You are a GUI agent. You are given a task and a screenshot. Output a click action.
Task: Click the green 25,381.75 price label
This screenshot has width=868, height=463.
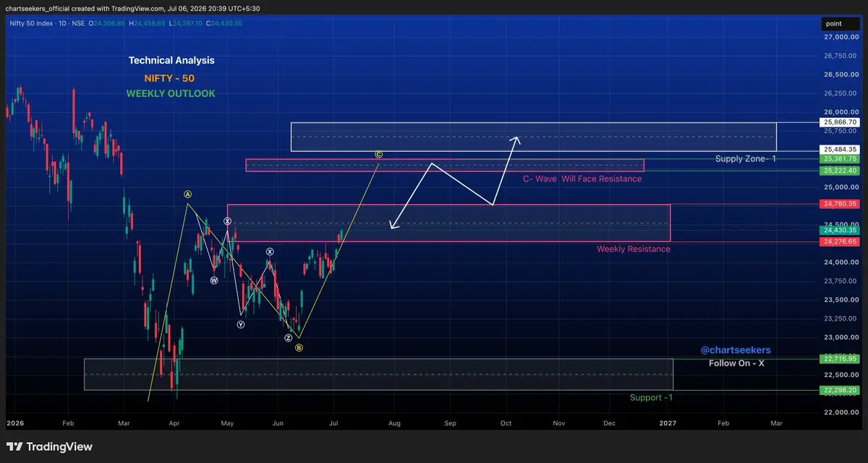click(840, 158)
